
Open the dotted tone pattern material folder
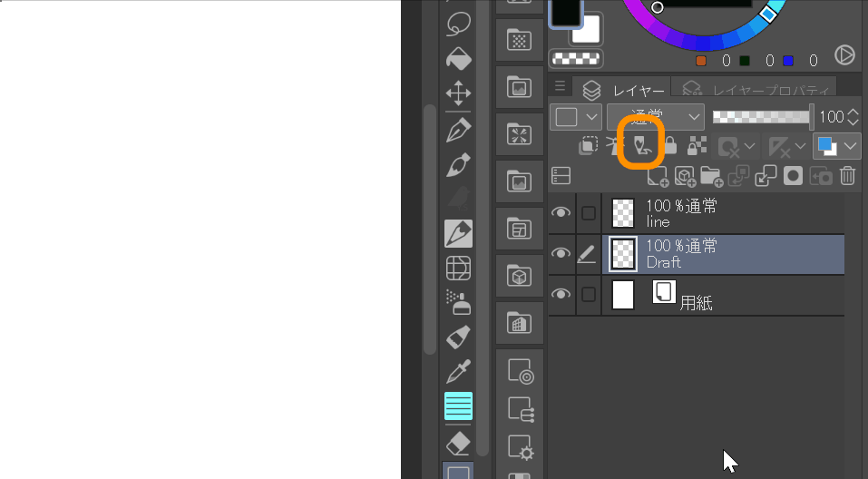[519, 40]
